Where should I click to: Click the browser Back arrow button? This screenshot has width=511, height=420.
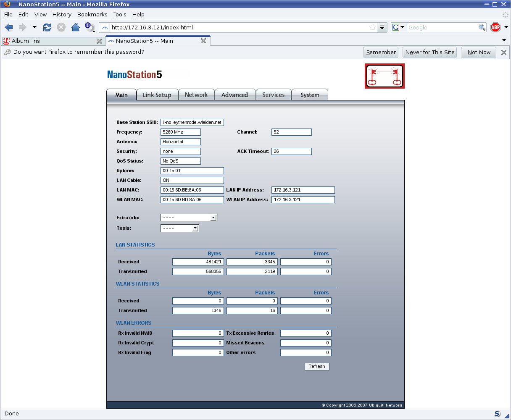[9, 27]
